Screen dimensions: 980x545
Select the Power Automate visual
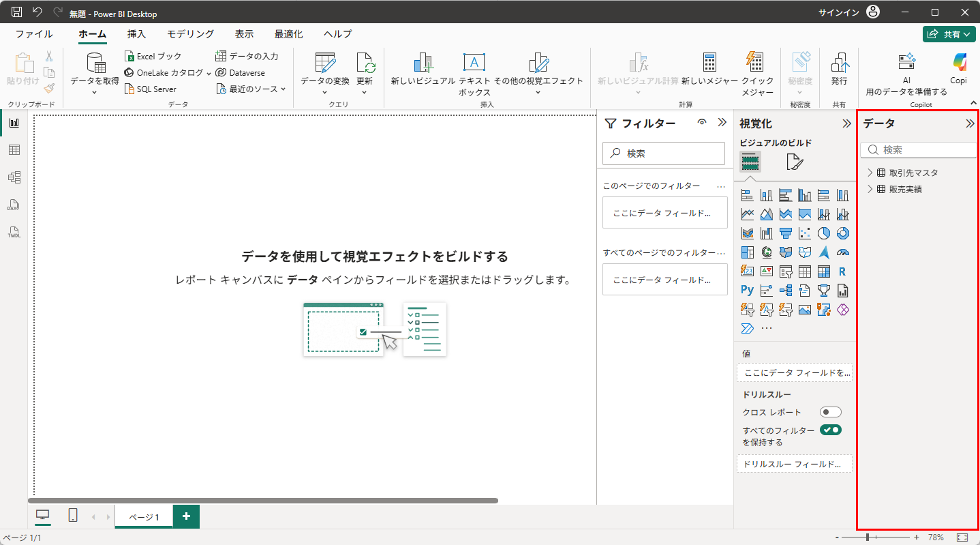tap(748, 328)
